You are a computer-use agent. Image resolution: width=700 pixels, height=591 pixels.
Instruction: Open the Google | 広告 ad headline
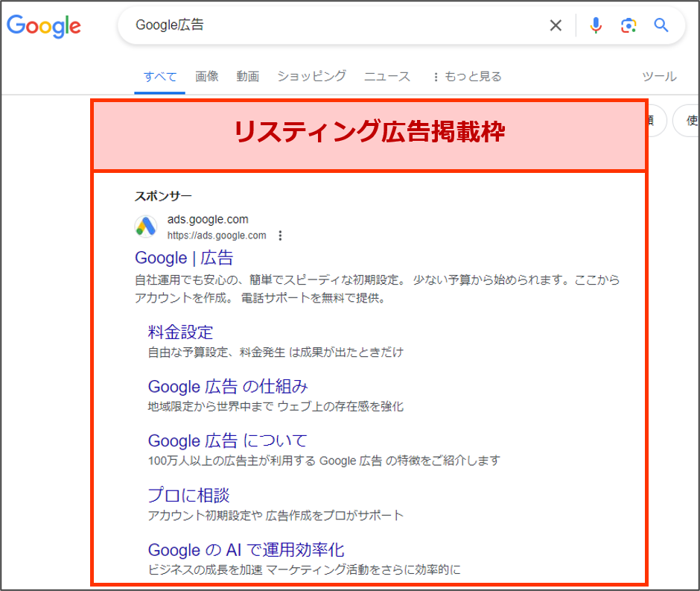(x=184, y=258)
